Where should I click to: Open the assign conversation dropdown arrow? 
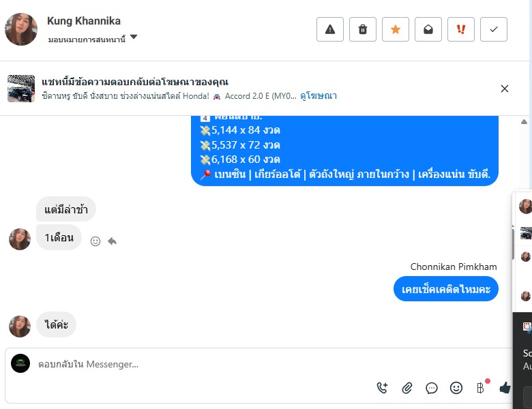(134, 37)
